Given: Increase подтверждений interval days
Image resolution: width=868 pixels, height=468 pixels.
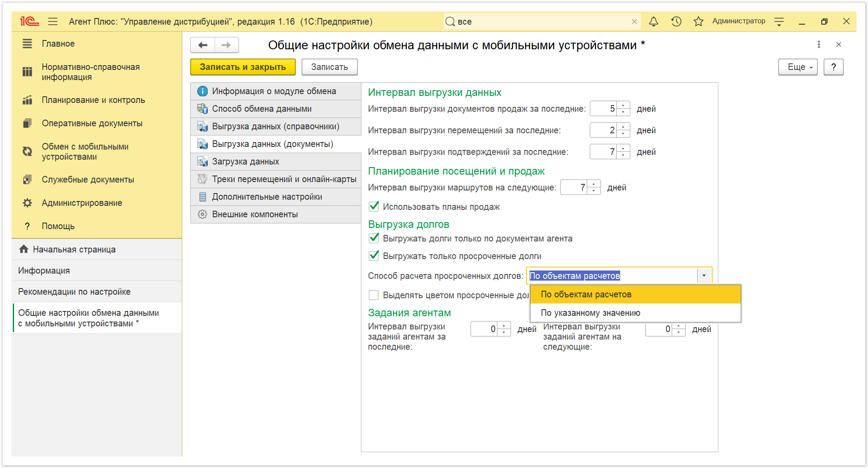Looking at the screenshot, I should pos(623,148).
